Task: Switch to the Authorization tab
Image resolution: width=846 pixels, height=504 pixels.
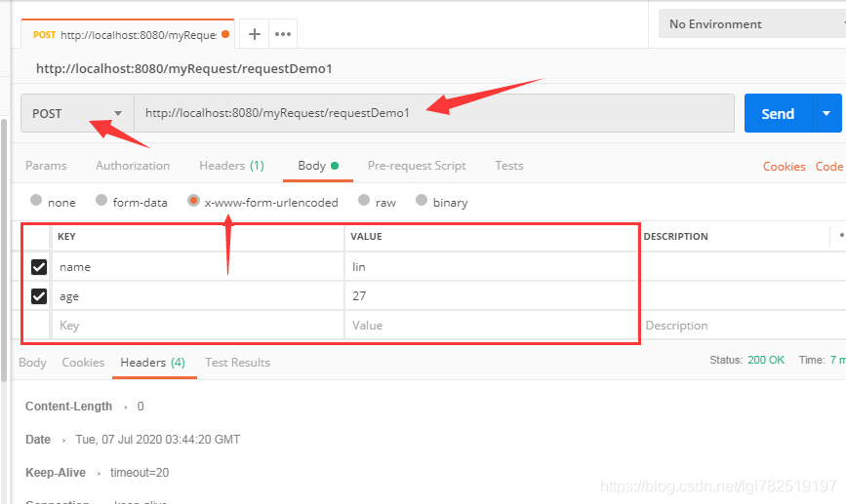Action: point(133,166)
